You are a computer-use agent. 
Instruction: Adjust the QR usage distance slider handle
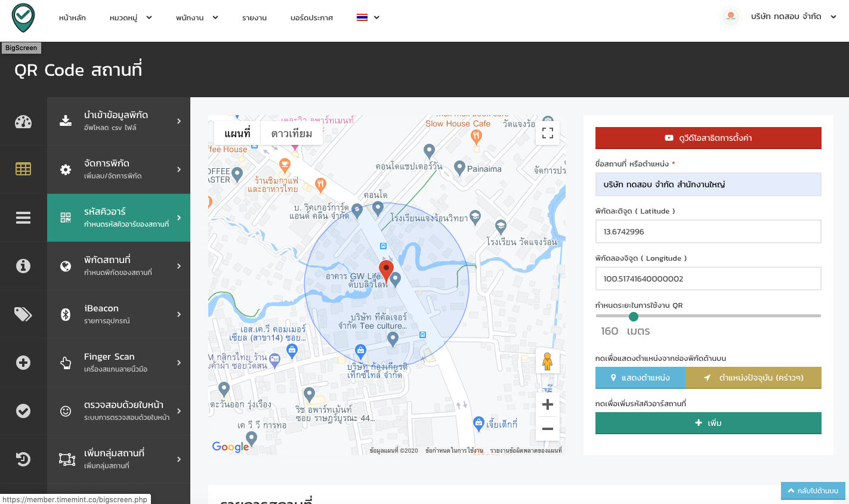(x=634, y=317)
